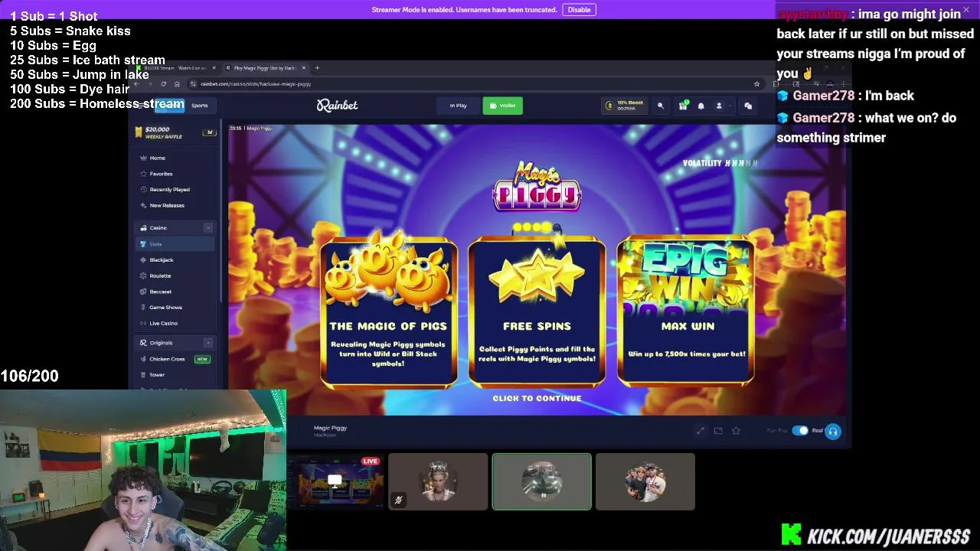Select the crowned participant thumbnail
This screenshot has height=551, width=980.
[x=438, y=481]
